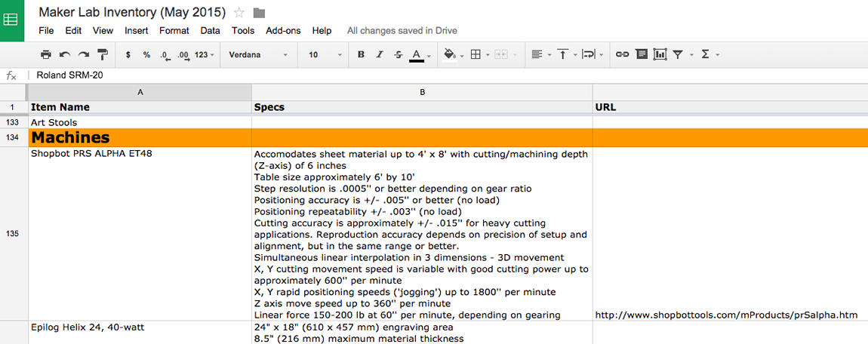Click the print icon
The image size is (868, 344).
tap(46, 54)
